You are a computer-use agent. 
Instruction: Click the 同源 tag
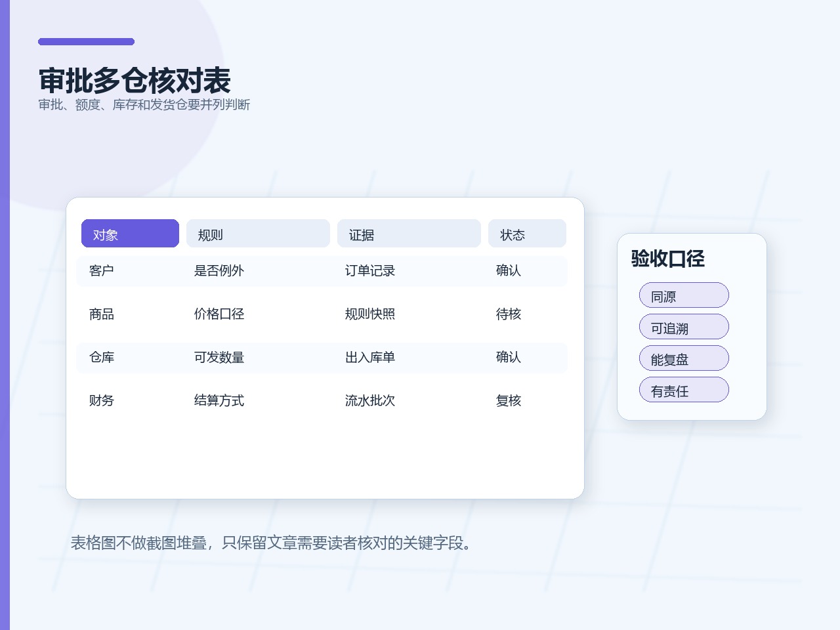[x=684, y=295]
